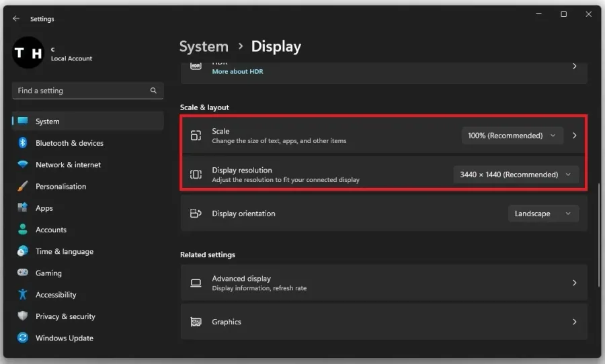
Task: Navigate to Apps settings
Action: coord(88,208)
